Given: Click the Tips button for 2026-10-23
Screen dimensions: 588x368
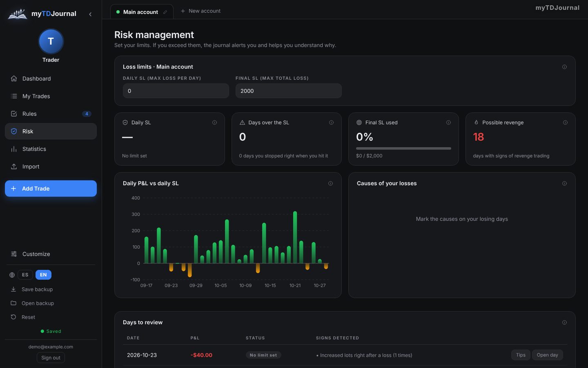Looking at the screenshot, I should (521, 355).
